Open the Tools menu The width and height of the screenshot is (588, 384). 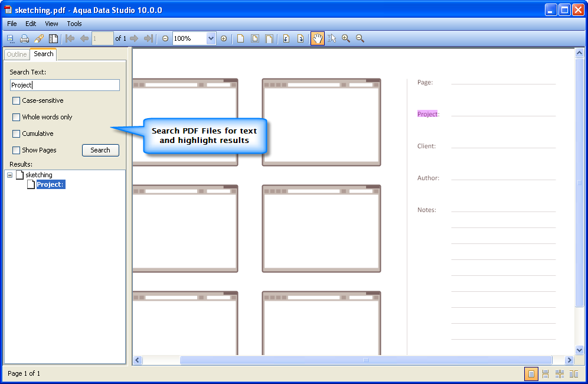(x=74, y=24)
